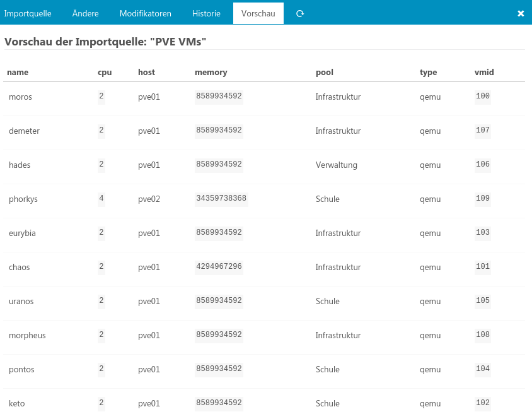Close the preview panel with the X
Screen dimensions: 532x419
pos(521,14)
